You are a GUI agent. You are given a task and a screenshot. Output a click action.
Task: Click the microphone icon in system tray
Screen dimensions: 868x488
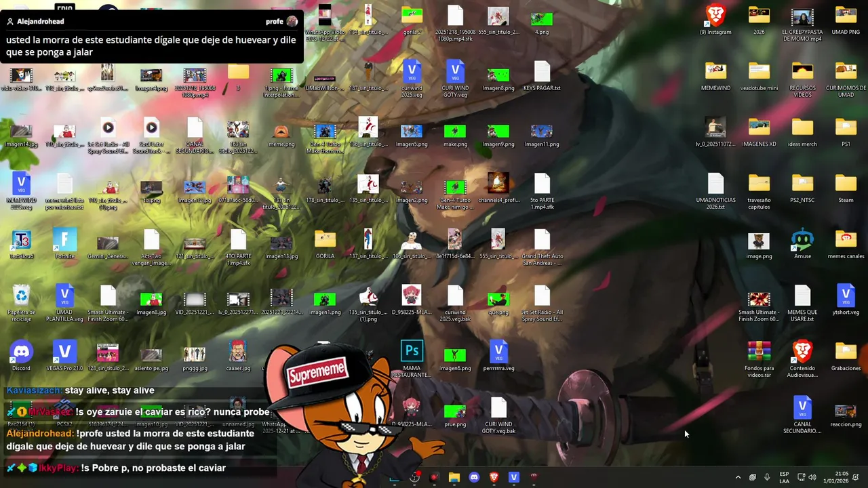[x=767, y=477]
